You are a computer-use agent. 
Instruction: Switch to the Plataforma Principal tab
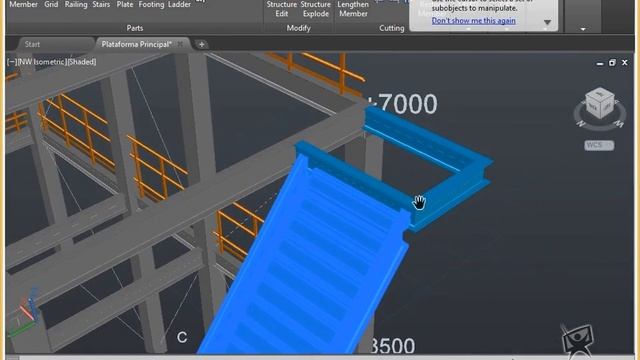[x=136, y=44]
